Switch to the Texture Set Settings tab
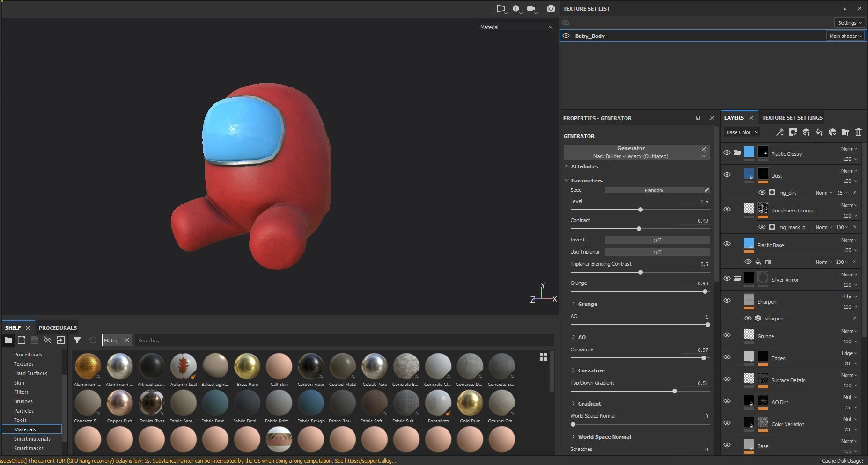868x465 pixels. pos(792,118)
